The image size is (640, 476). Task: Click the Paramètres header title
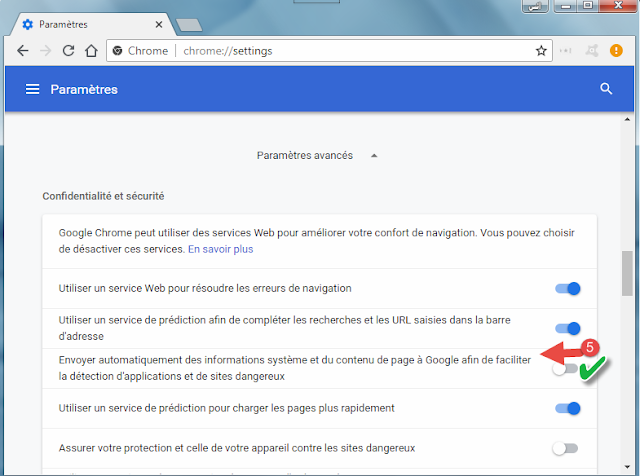(84, 89)
